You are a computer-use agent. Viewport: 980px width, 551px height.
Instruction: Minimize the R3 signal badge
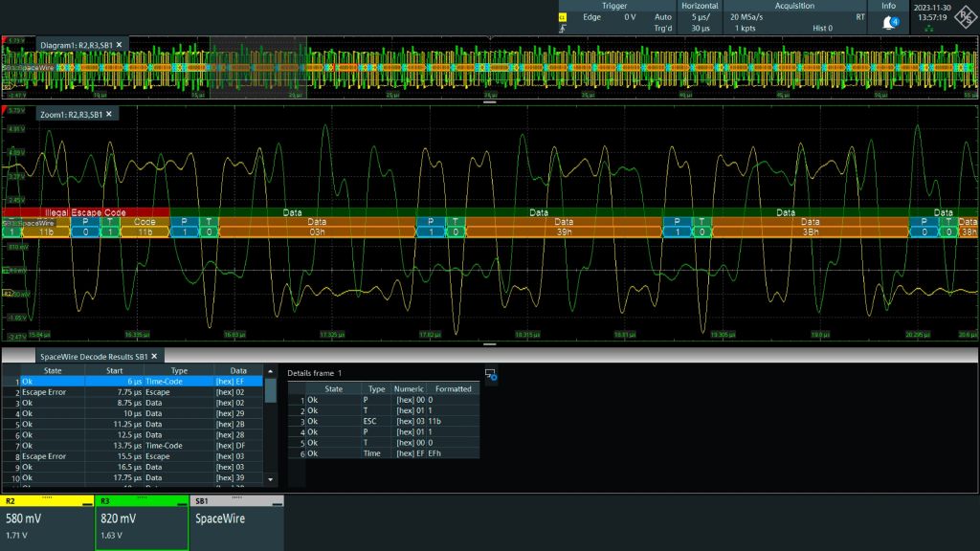click(x=182, y=503)
